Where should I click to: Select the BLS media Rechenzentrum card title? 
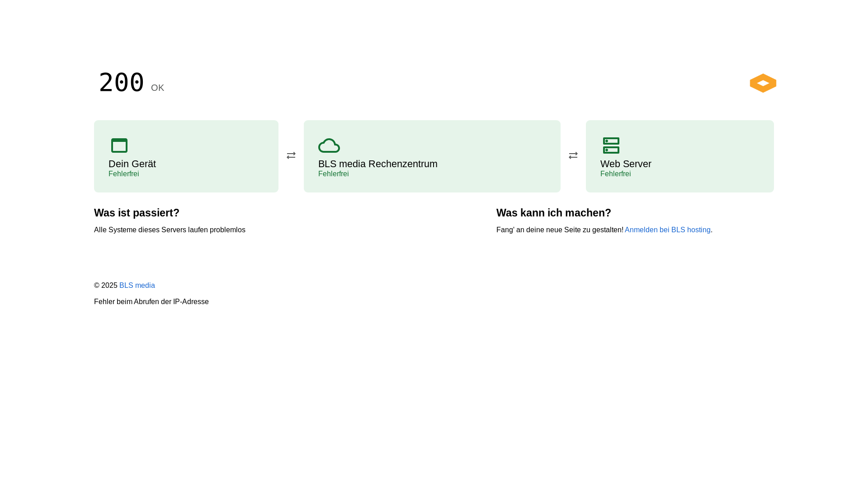(378, 164)
